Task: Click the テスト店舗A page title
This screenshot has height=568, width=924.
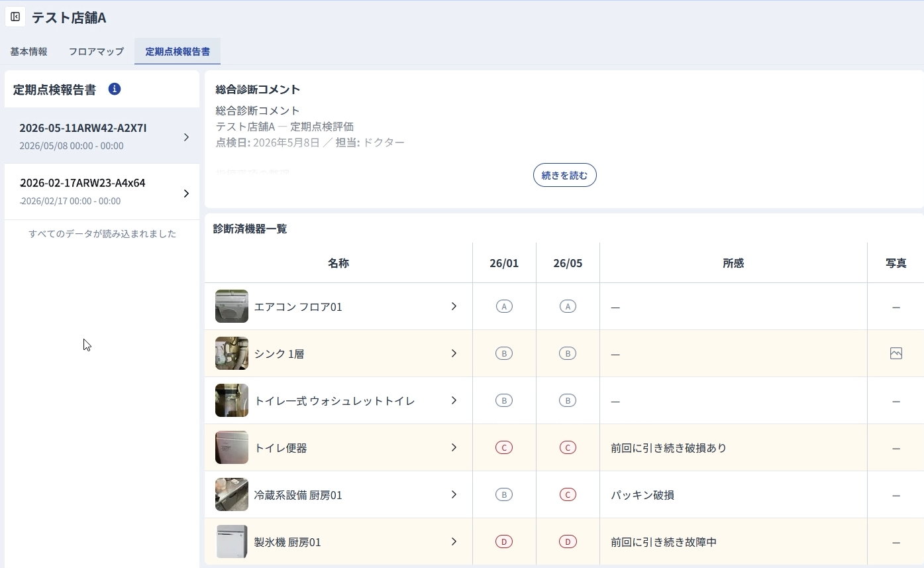Action: tap(69, 17)
